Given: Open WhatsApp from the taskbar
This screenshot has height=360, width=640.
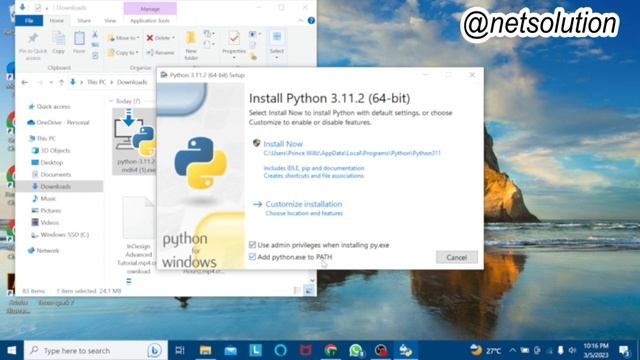Looking at the screenshot, I should (x=356, y=350).
